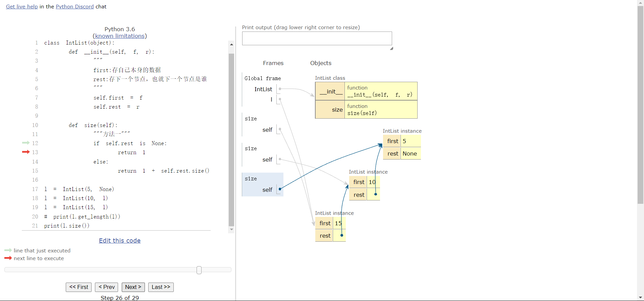Click code line 'return 1 + self.rest.size()'

[164, 171]
